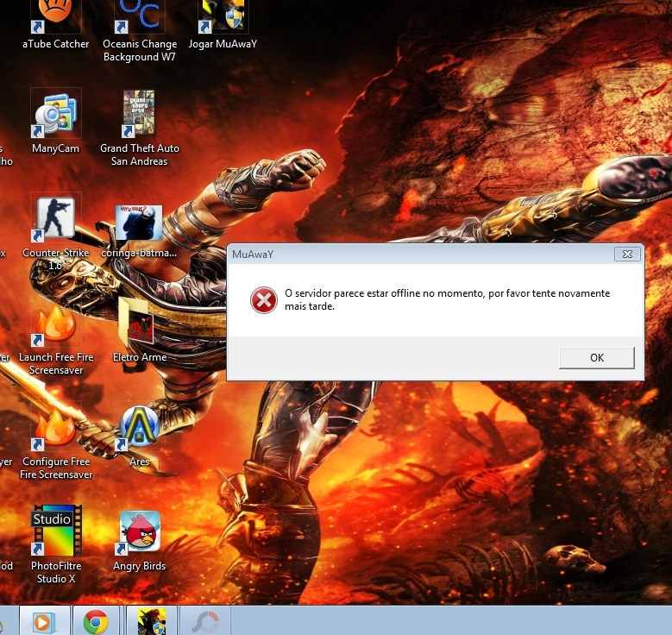The height and width of the screenshot is (635, 672).
Task: Click the coringa-batman image file icon
Action: pos(139,223)
